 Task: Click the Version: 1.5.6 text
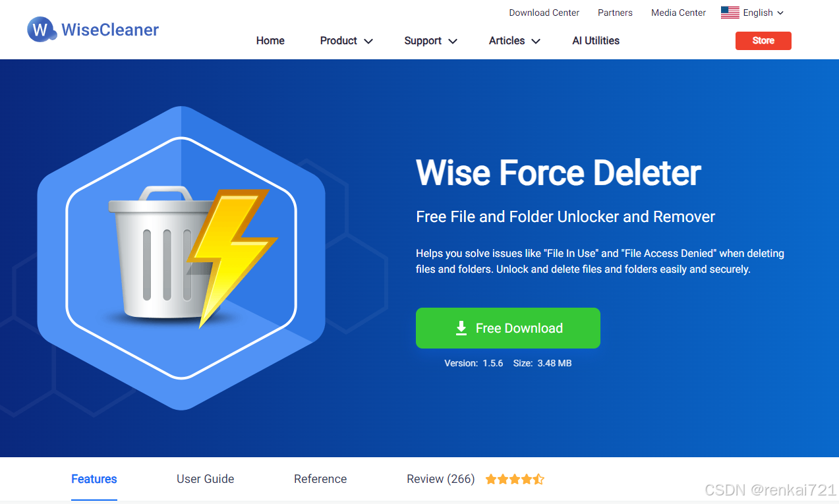pos(474,363)
